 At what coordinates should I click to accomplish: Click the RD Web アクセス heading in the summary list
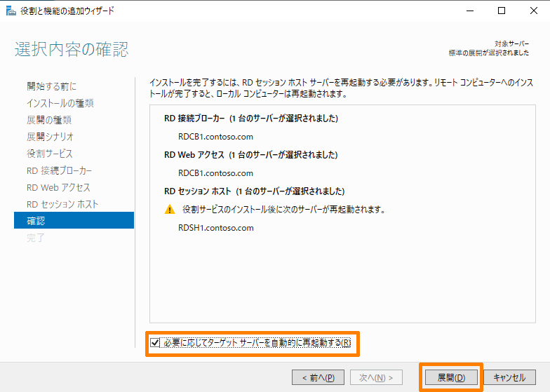251,155
